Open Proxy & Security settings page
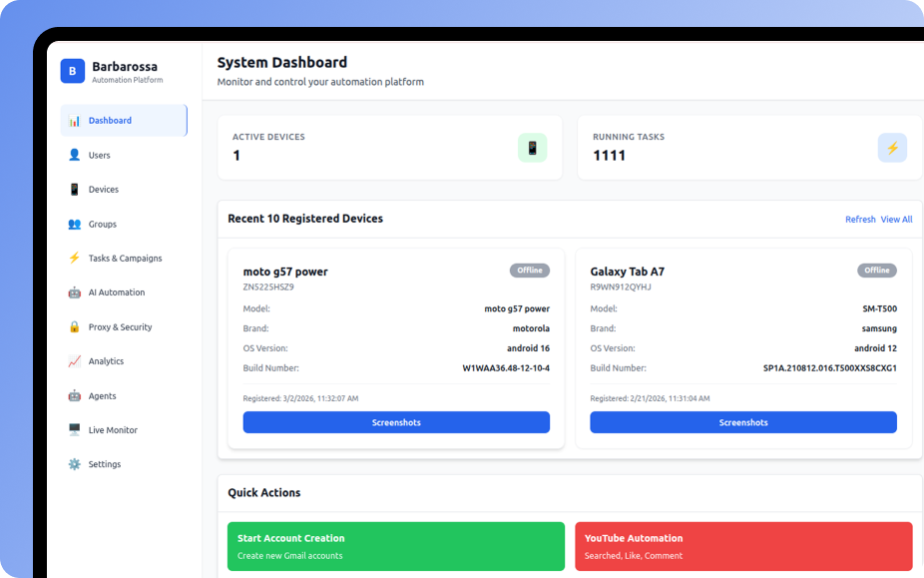924x578 pixels. tap(124, 326)
